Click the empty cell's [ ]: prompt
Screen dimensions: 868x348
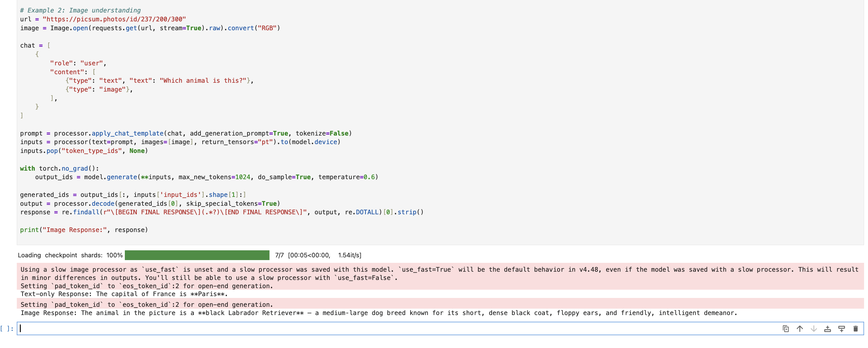tap(7, 328)
